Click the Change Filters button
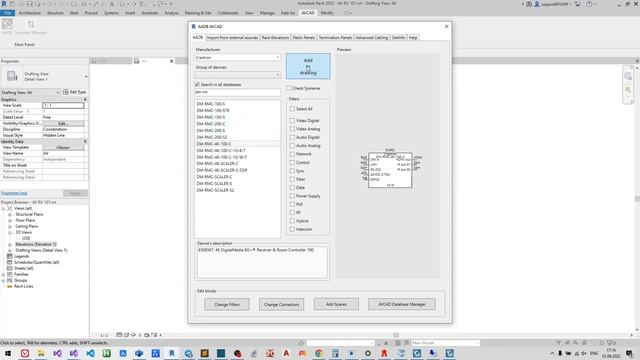 (x=227, y=304)
